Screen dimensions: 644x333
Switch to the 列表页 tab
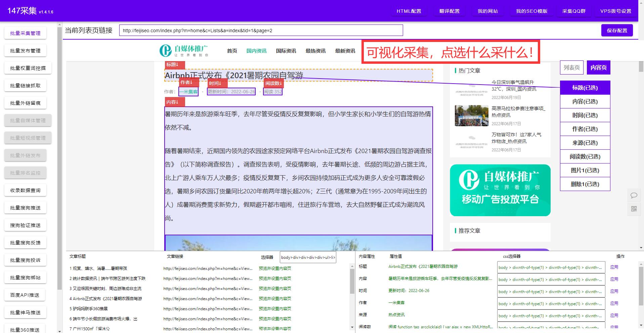571,67
